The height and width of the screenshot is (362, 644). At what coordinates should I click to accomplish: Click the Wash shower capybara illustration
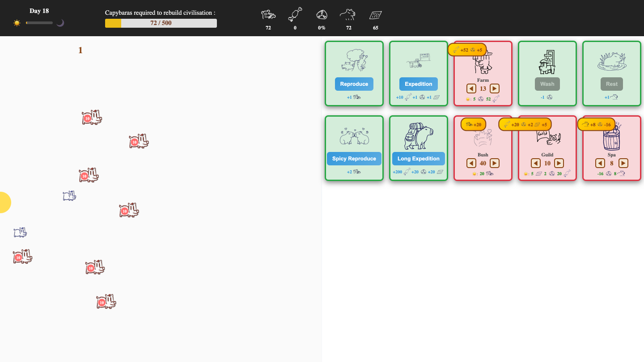(547, 62)
